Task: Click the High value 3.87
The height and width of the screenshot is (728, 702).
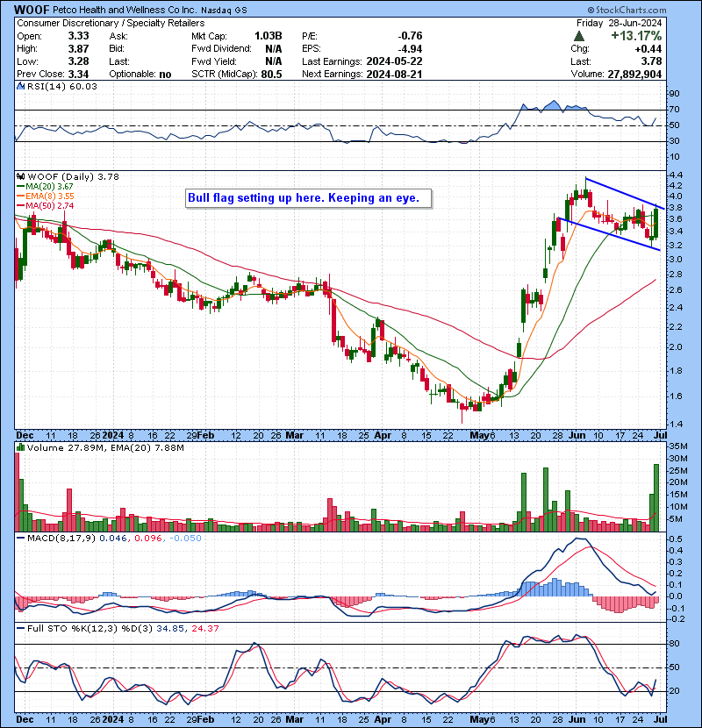Action: click(x=78, y=49)
